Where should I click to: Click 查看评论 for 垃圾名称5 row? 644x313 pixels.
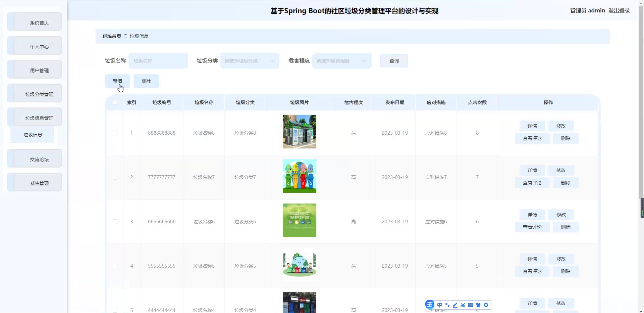pyautogui.click(x=532, y=271)
